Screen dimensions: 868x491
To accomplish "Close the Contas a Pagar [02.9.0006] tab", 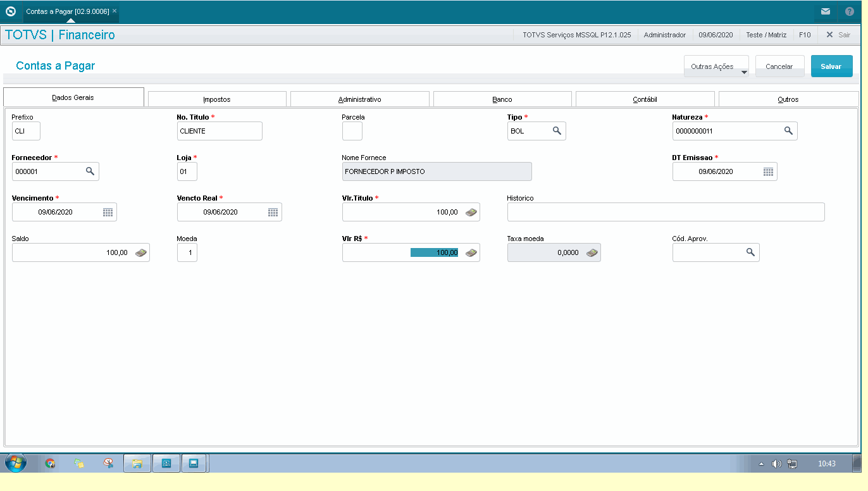I will click(x=115, y=11).
